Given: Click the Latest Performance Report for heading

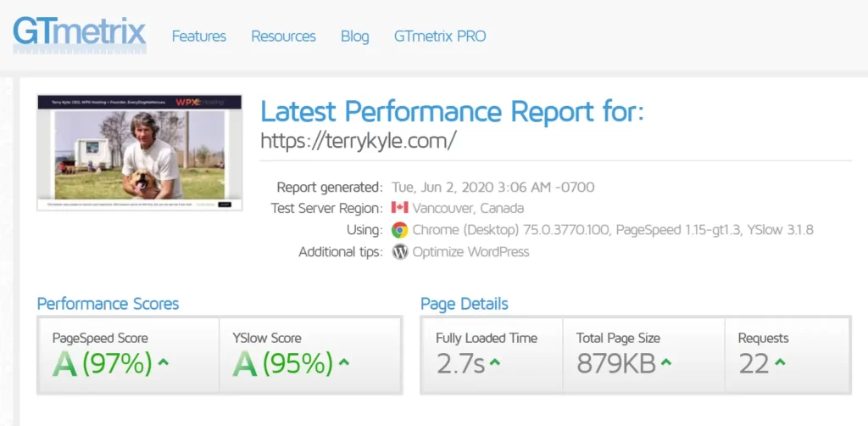Looking at the screenshot, I should coord(453,111).
